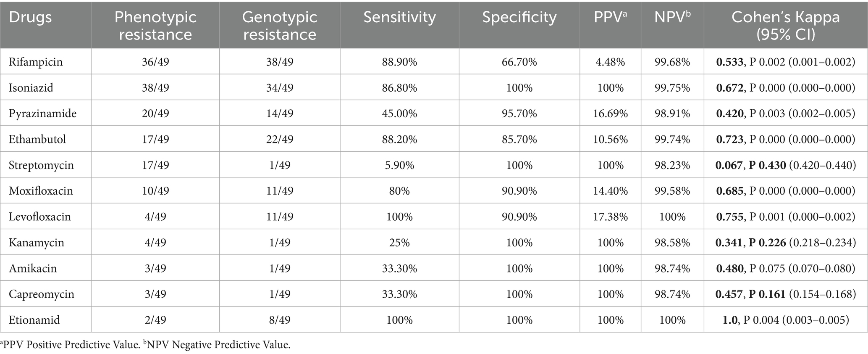Click the Genotypic resistance header cell

280,25
